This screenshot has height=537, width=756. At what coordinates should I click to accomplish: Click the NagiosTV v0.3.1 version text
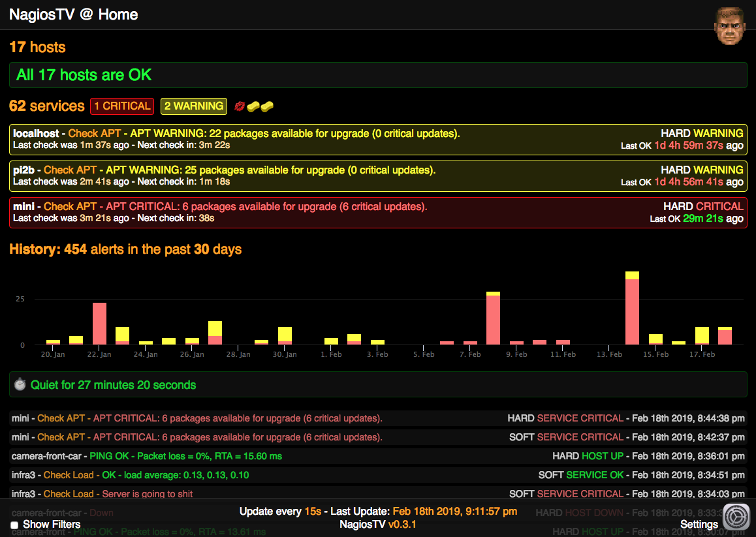[x=378, y=525]
